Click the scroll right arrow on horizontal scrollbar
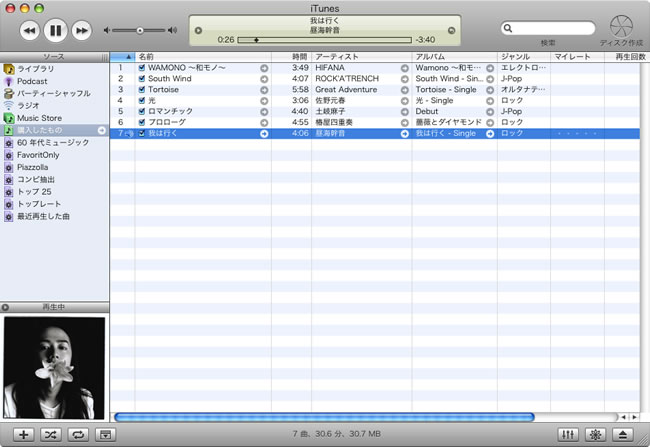The image size is (650, 447). (634, 417)
